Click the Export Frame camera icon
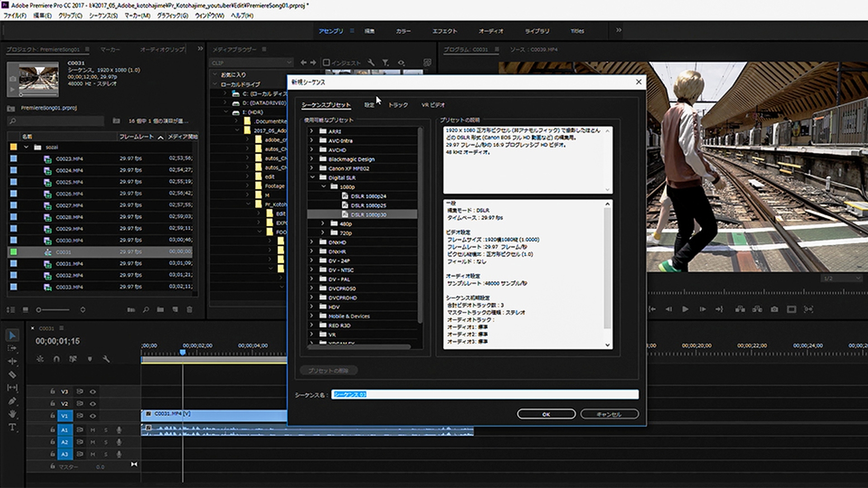868x488 pixels. (x=774, y=310)
